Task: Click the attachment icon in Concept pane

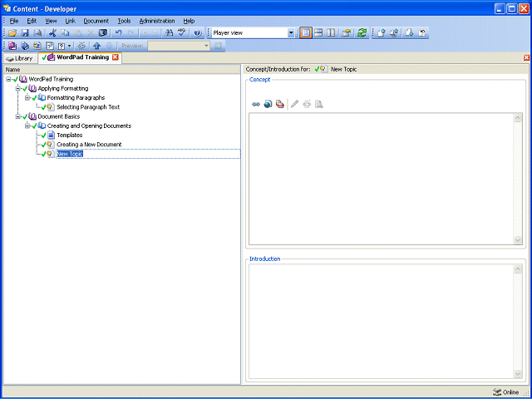Action: 280,104
